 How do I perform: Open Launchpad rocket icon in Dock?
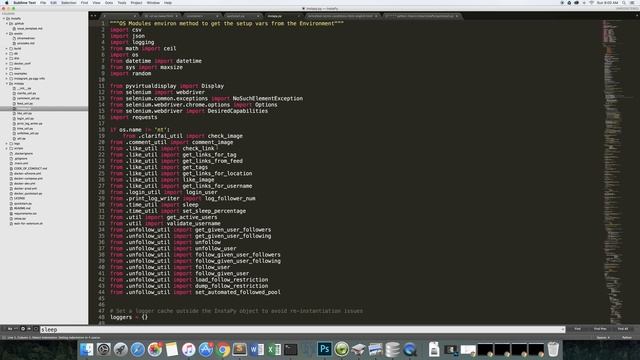120,349
